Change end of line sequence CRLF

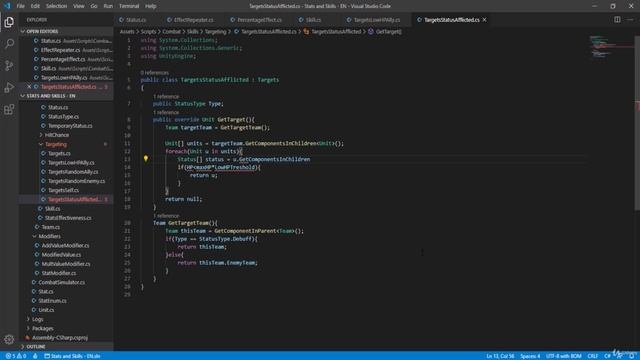593,356
